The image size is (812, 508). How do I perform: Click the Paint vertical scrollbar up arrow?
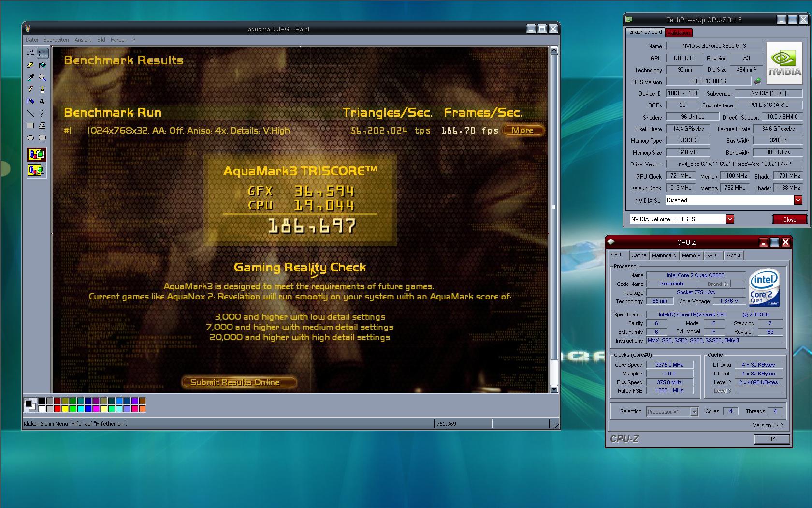point(554,50)
